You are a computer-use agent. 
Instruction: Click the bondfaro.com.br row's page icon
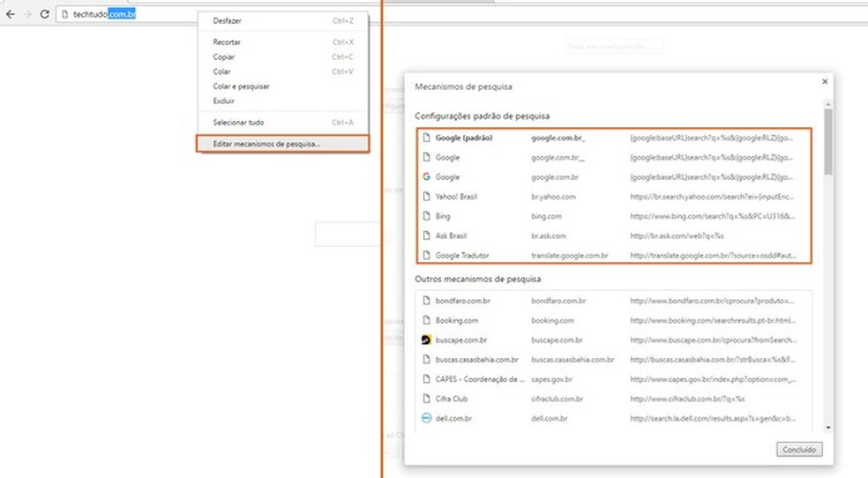pos(426,301)
